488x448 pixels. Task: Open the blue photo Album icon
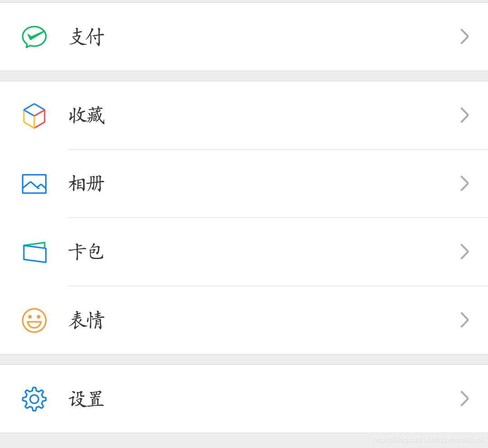click(x=34, y=184)
